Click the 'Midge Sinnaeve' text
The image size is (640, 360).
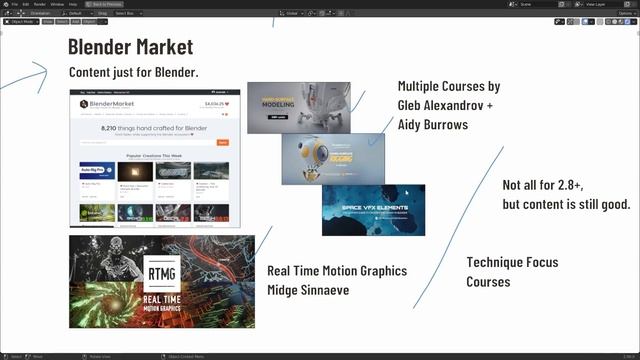tap(308, 290)
